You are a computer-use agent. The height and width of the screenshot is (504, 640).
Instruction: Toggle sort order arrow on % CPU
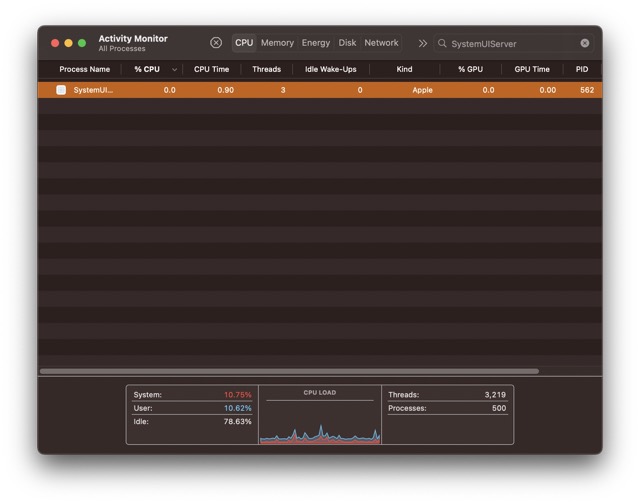pyautogui.click(x=175, y=70)
